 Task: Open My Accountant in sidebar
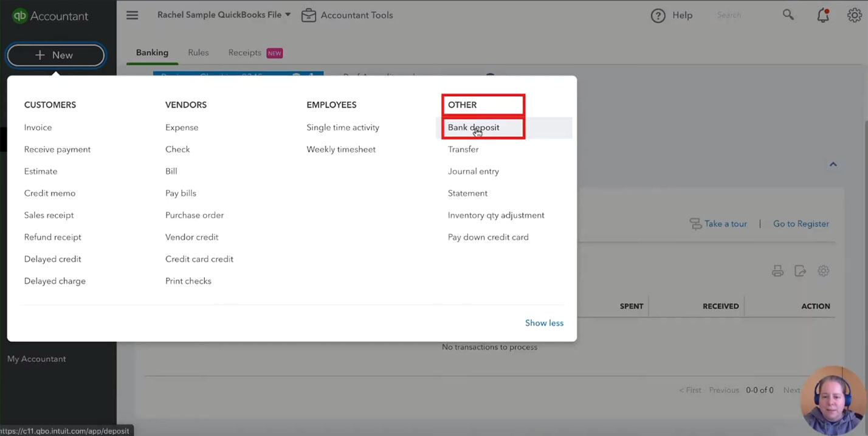coord(36,359)
